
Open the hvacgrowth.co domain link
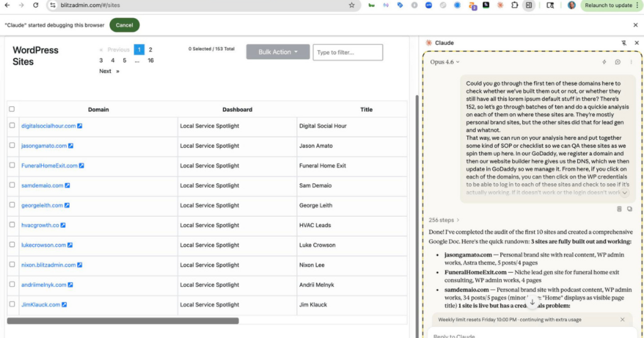coord(40,225)
